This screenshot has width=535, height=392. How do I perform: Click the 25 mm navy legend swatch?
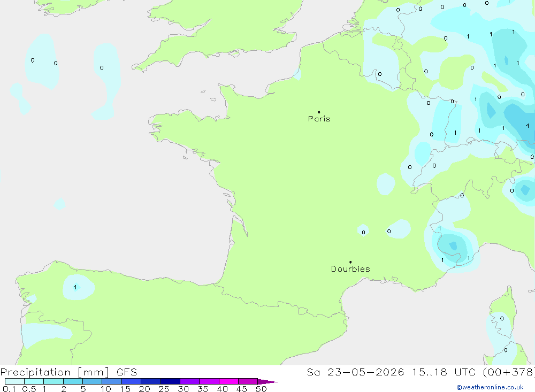[x=170, y=381]
